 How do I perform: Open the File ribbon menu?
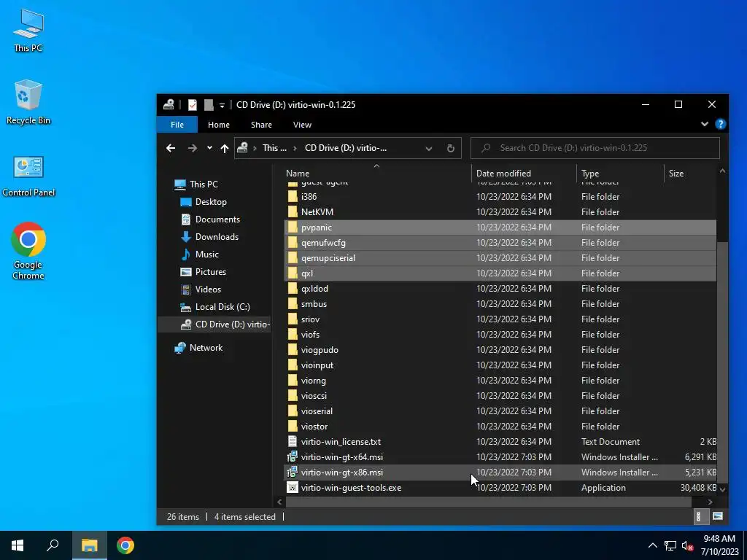click(177, 125)
